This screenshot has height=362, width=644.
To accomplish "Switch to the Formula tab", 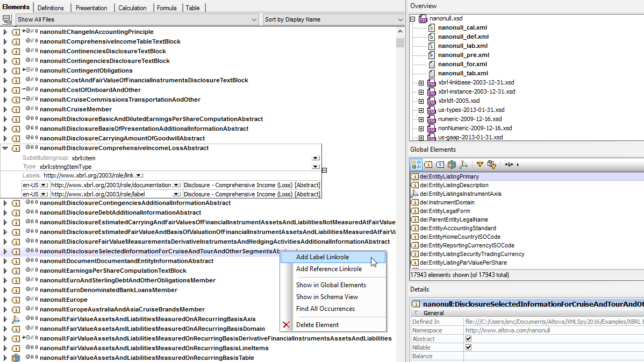I will [x=166, y=8].
